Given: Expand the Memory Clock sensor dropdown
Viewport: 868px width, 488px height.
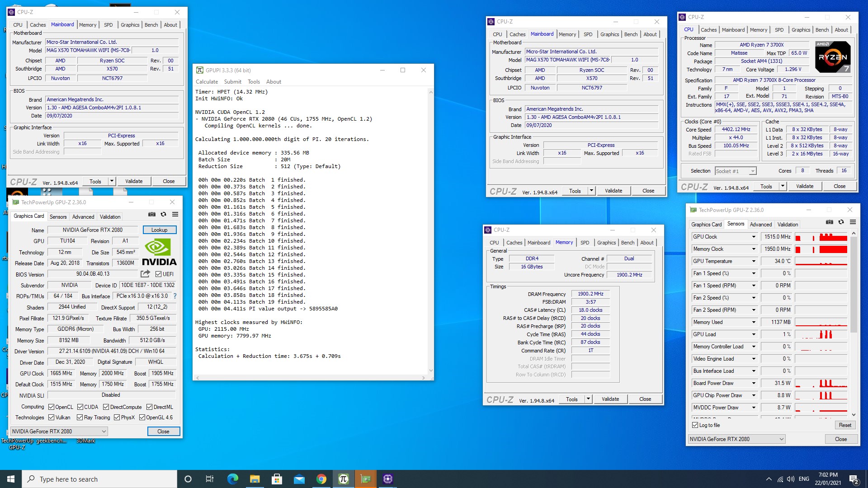Looking at the screenshot, I should pyautogui.click(x=754, y=249).
